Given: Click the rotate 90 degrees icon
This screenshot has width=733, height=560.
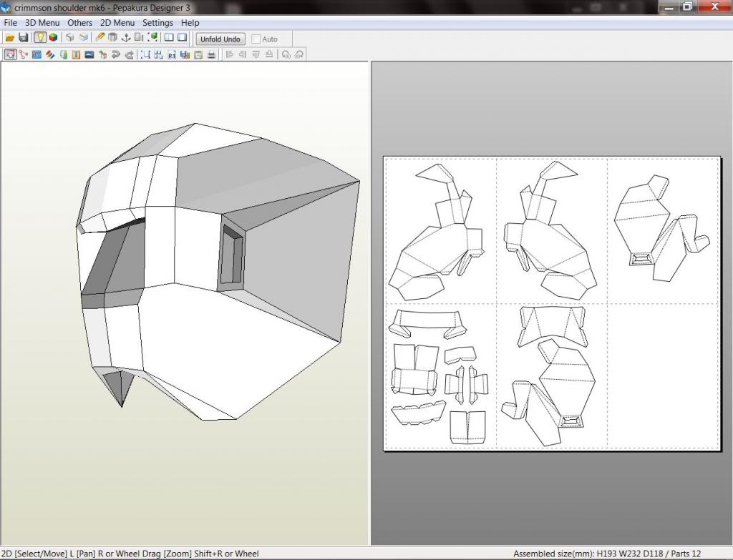Looking at the screenshot, I should [x=285, y=54].
